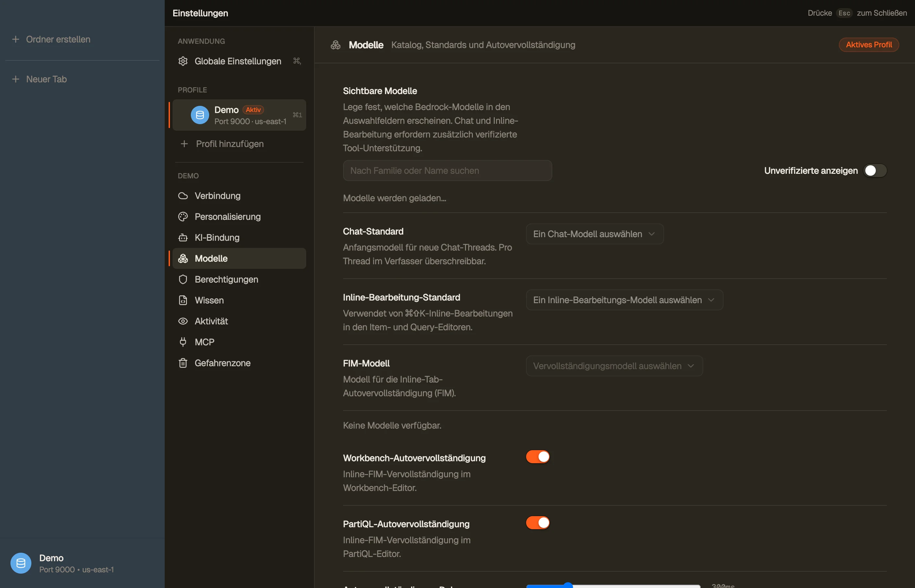This screenshot has width=915, height=588.
Task: Click the Modelle werden geladen… text
Action: [x=394, y=198]
